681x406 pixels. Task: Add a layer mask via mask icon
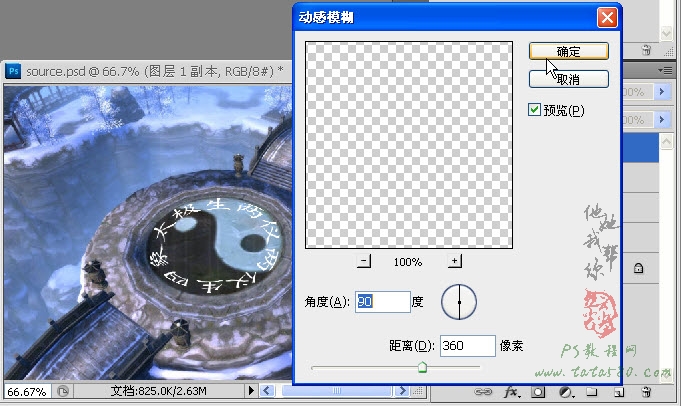pyautogui.click(x=538, y=392)
